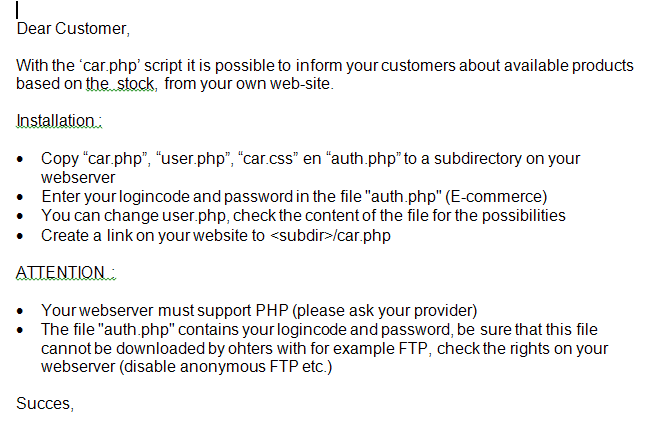This screenshot has width=650, height=445.
Task: Click the bullet beside 'Copy "car.php"' line
Action: pyautogui.click(x=22, y=160)
